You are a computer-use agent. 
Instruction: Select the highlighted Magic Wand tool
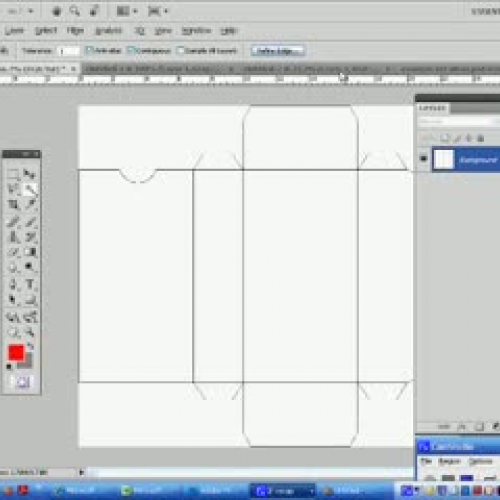[x=30, y=189]
